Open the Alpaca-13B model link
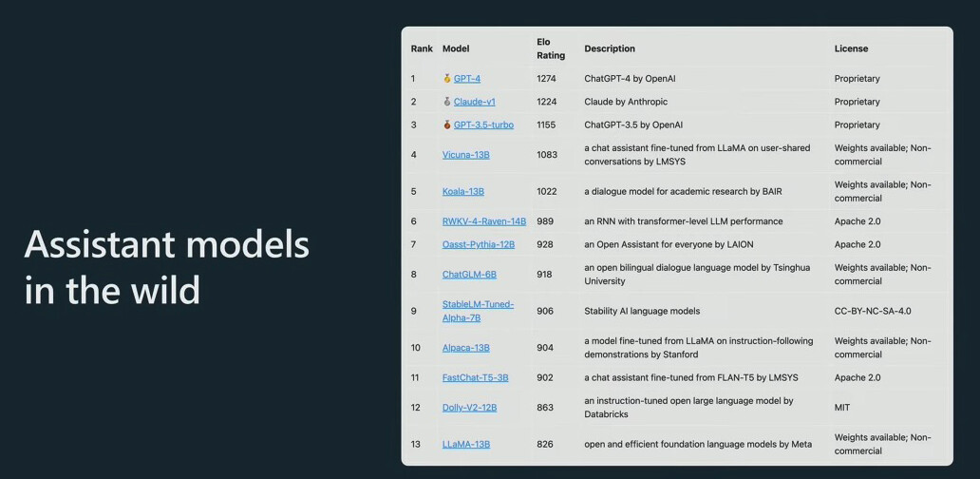Screen dimensions: 980x479 pos(466,348)
